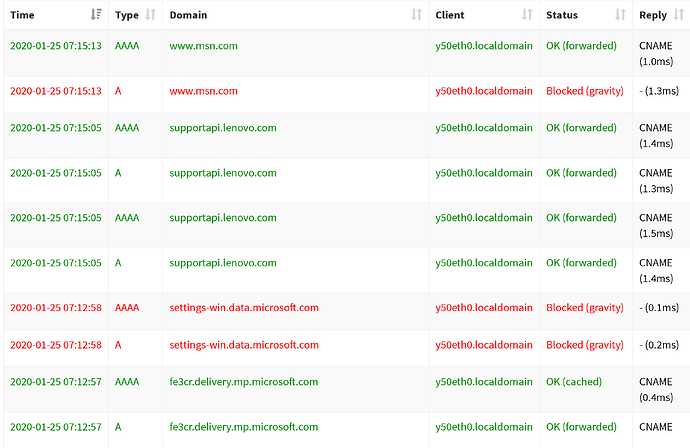690x448 pixels.
Task: Click www.msn.com in the AAAA forwarded row
Action: click(x=203, y=46)
